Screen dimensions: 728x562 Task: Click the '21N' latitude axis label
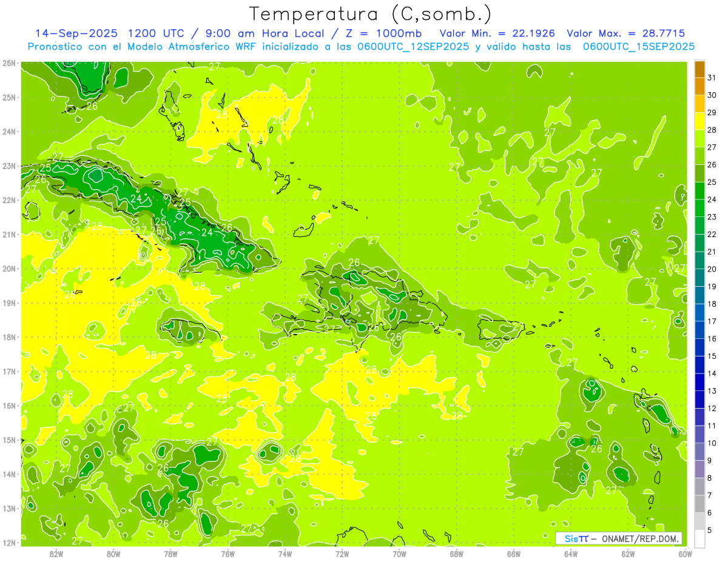click(8, 234)
